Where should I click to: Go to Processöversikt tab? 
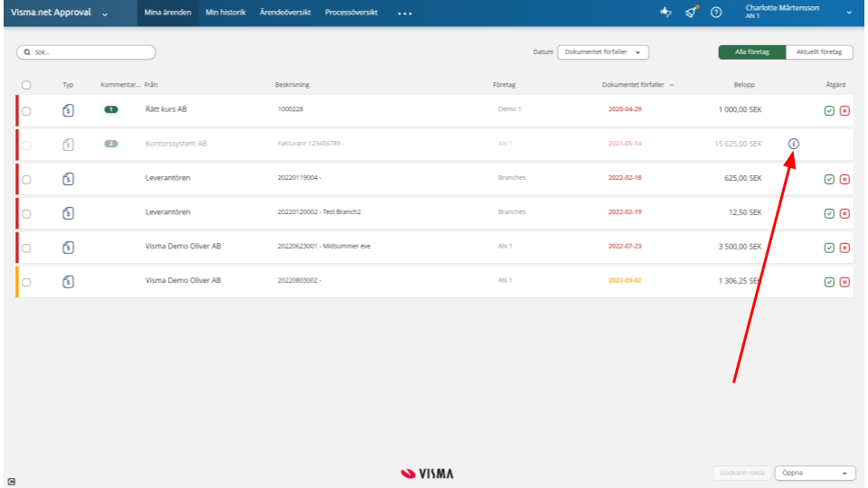351,12
